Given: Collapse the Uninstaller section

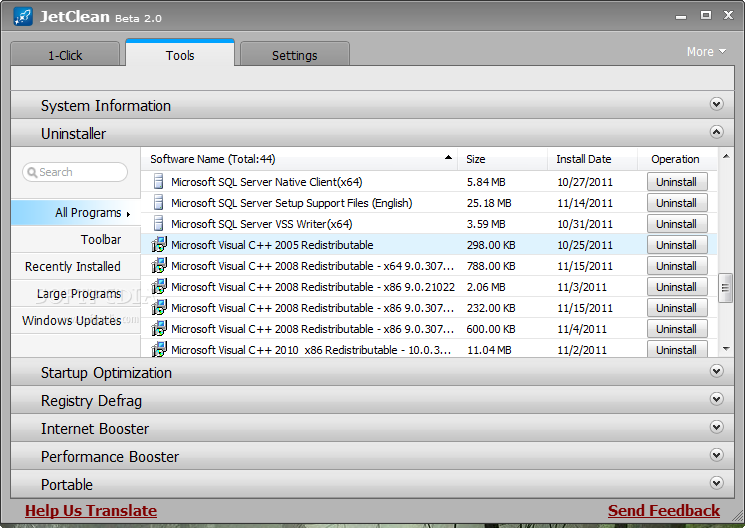Looking at the screenshot, I should pyautogui.click(x=716, y=132).
